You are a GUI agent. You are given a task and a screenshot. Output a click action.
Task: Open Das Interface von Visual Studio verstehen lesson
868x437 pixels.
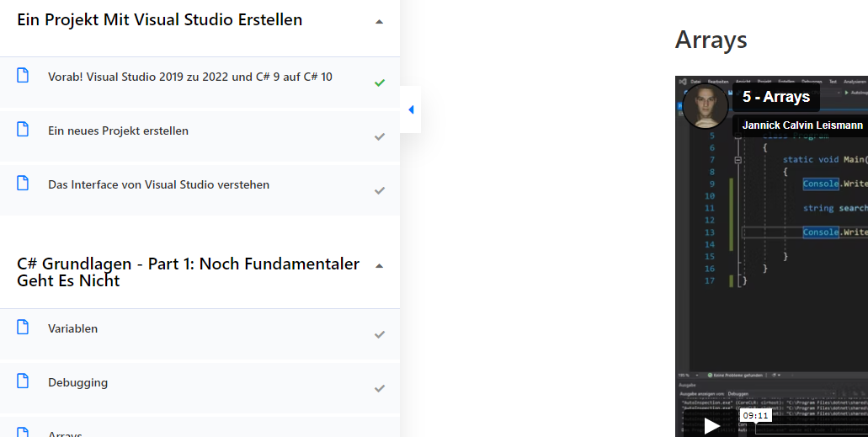pyautogui.click(x=159, y=184)
